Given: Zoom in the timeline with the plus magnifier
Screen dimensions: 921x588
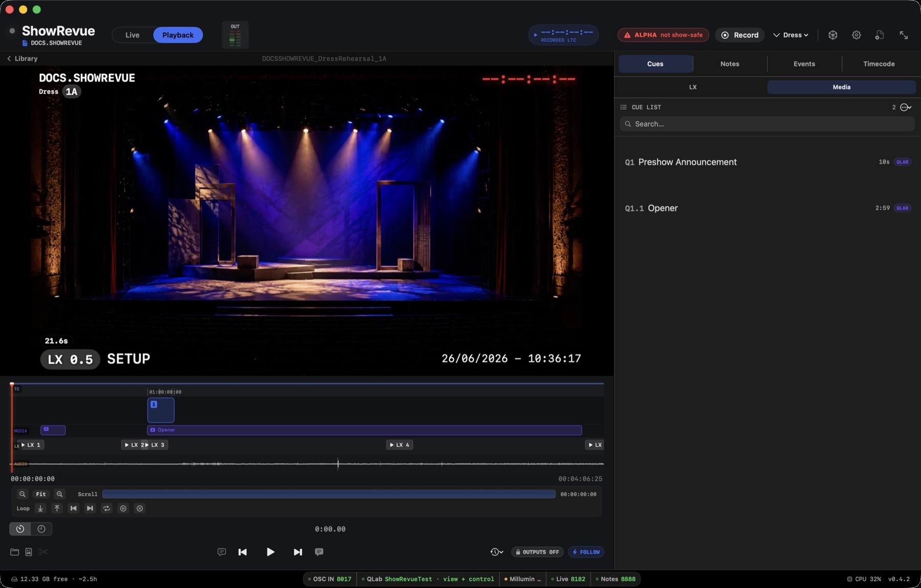Looking at the screenshot, I should coord(59,494).
